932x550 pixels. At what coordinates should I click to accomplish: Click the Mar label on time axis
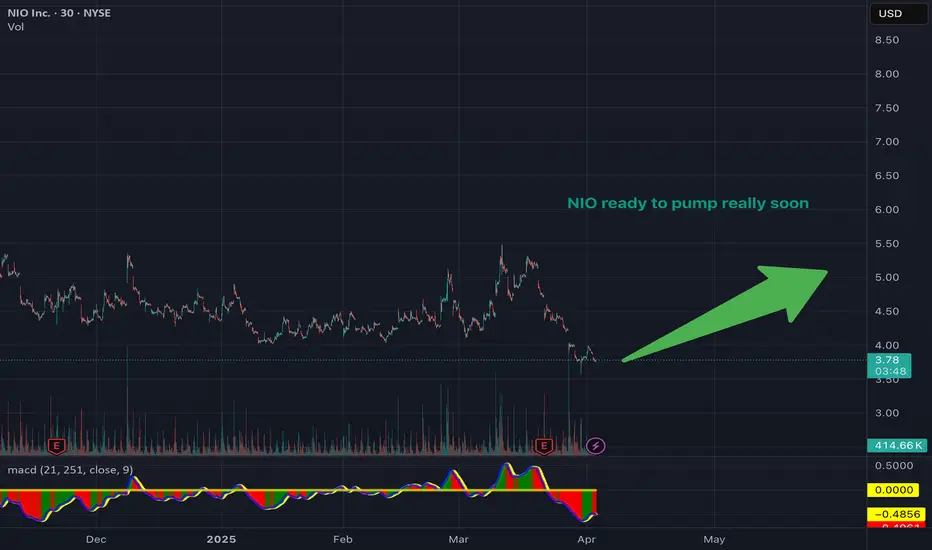tap(458, 539)
